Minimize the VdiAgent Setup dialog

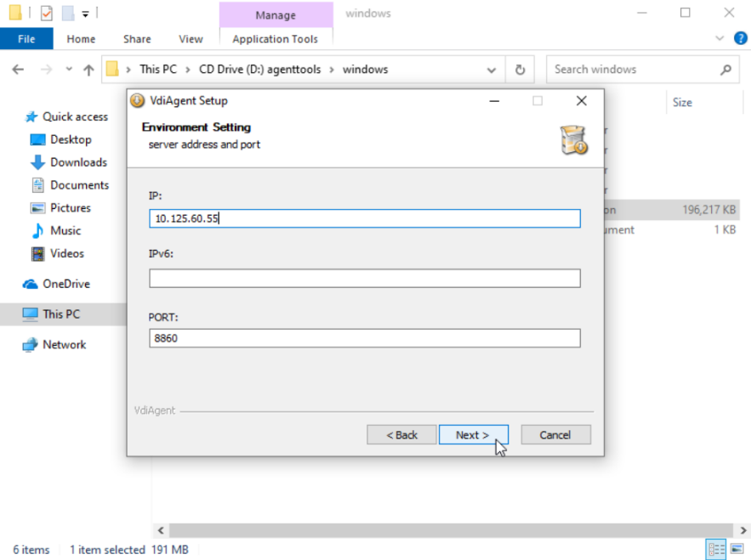click(x=494, y=101)
